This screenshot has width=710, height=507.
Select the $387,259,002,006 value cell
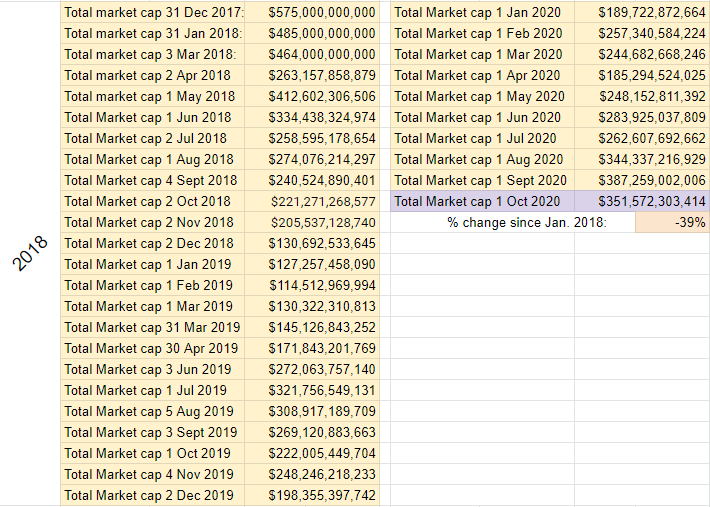642,180
